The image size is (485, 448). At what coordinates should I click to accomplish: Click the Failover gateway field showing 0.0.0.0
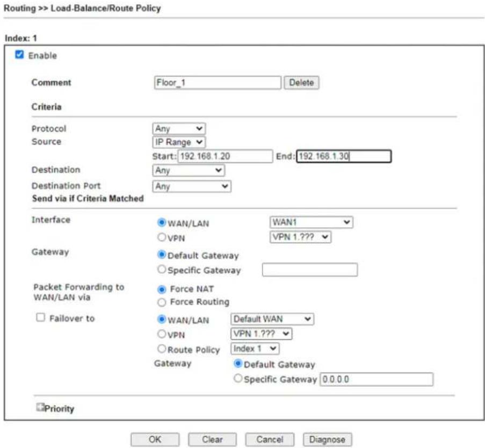click(x=377, y=379)
